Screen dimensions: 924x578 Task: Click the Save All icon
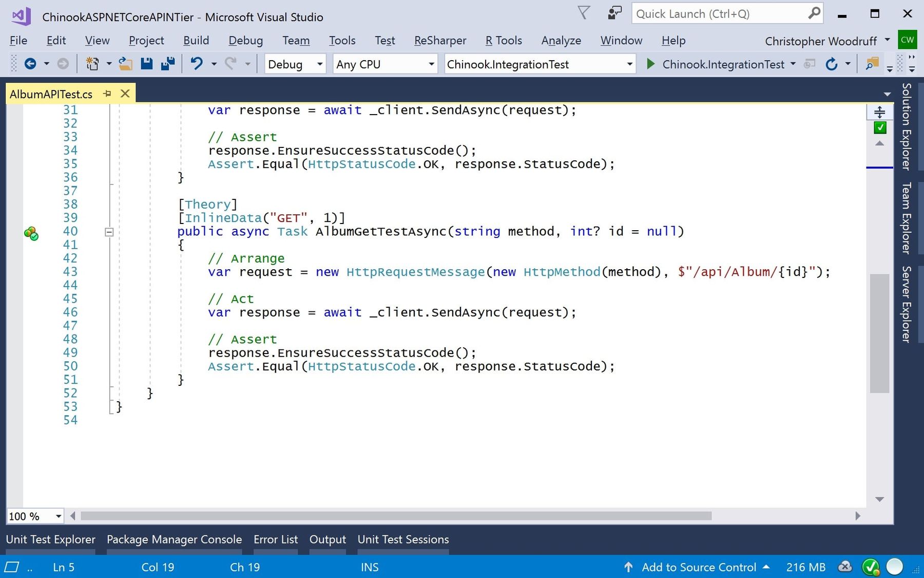(166, 64)
